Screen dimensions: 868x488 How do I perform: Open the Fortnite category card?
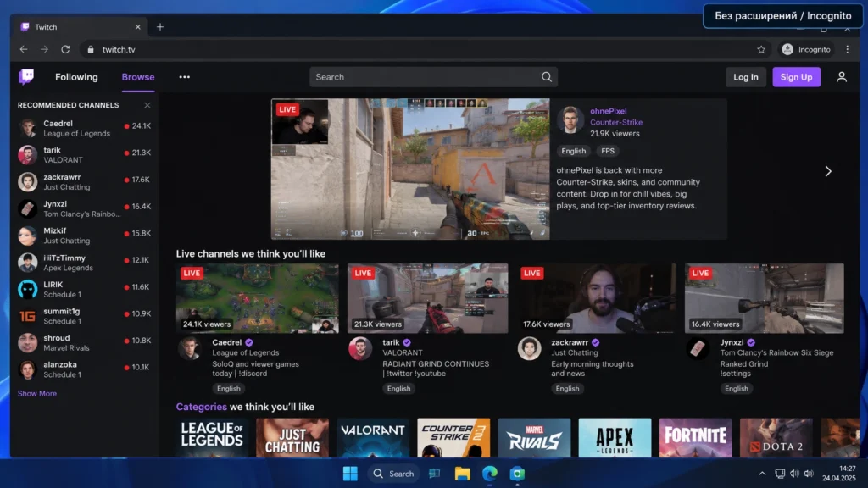pos(695,438)
